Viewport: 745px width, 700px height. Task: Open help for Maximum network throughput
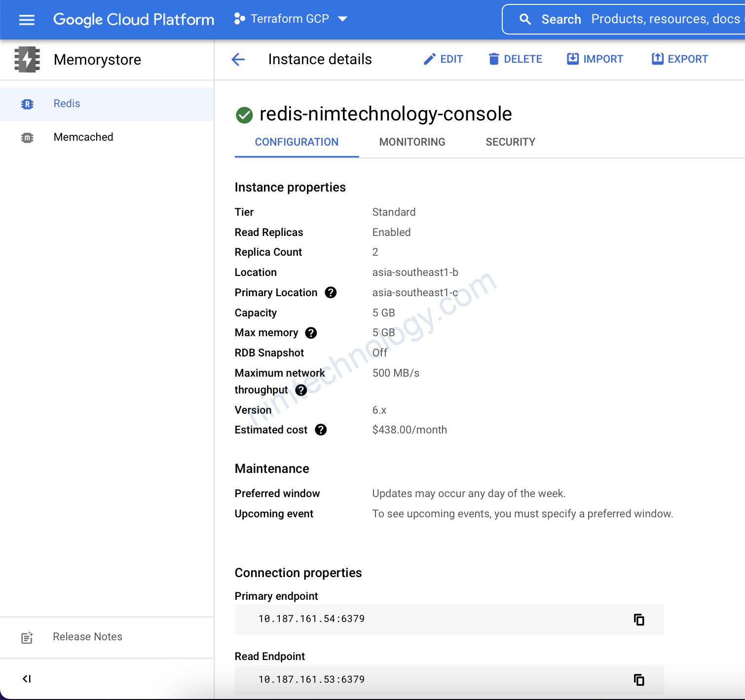pos(301,390)
